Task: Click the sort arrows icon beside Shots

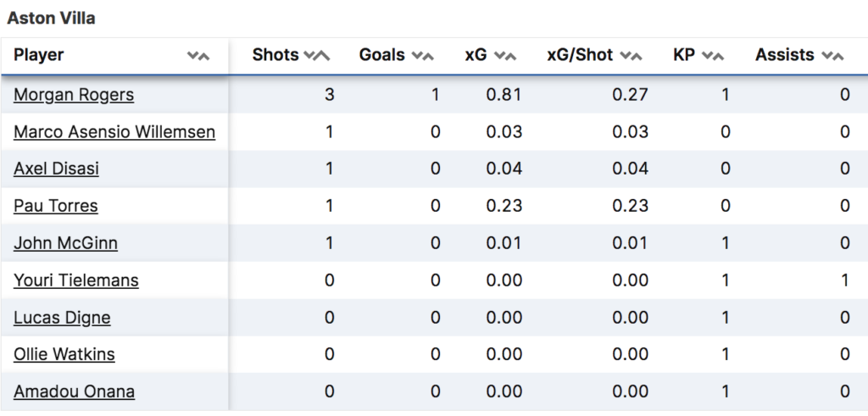Action: 316,56
